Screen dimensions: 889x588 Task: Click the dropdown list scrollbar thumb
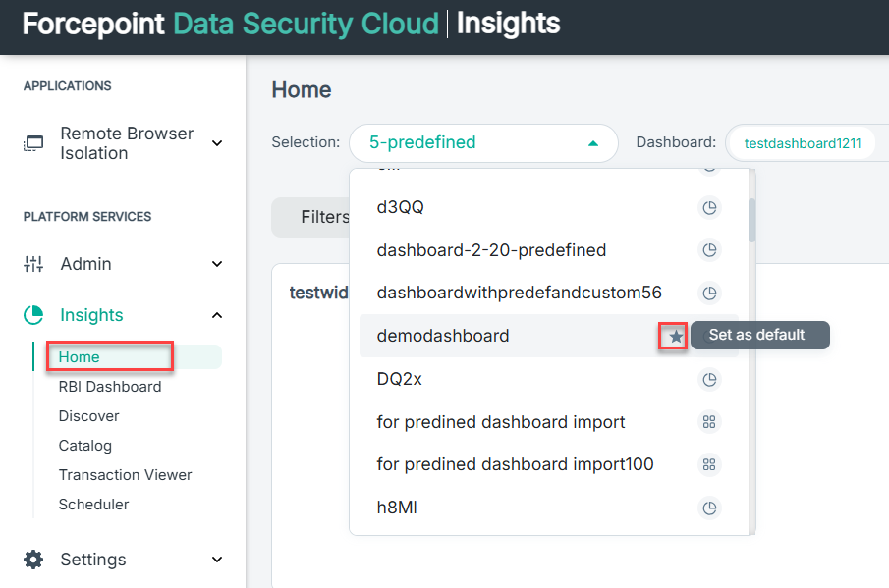pos(751,220)
